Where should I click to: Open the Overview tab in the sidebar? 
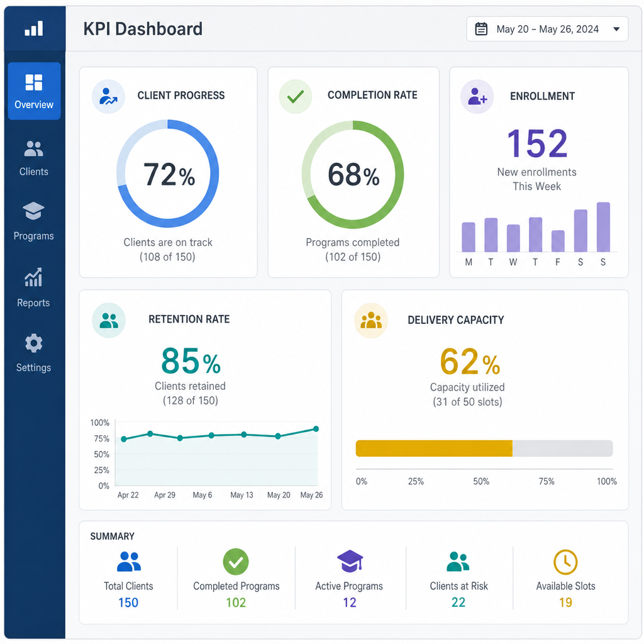click(x=34, y=91)
